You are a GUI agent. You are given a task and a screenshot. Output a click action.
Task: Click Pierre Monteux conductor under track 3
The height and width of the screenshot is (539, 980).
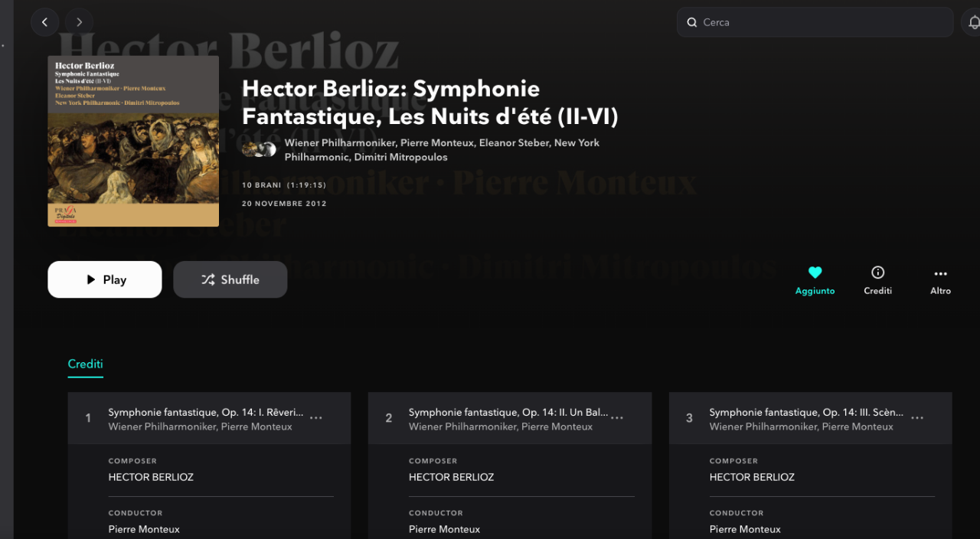coord(745,529)
